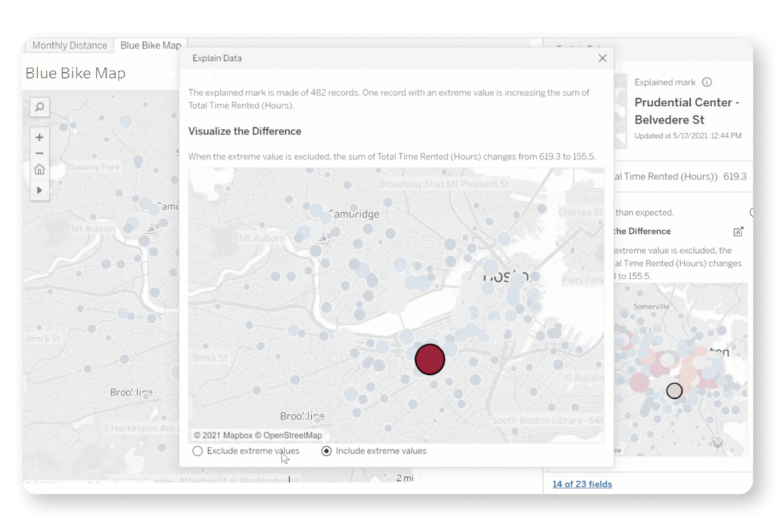Switch to Blue Bike Map tab
This screenshot has width=777, height=532.
151,45
